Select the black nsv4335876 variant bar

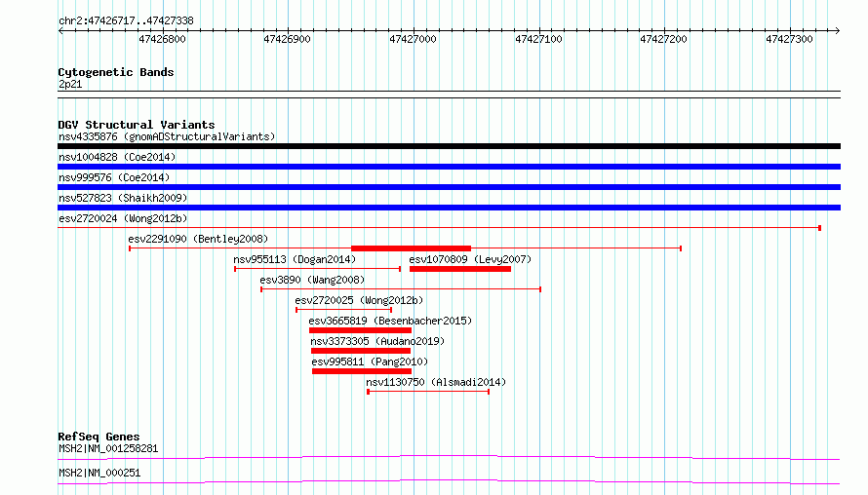449,146
